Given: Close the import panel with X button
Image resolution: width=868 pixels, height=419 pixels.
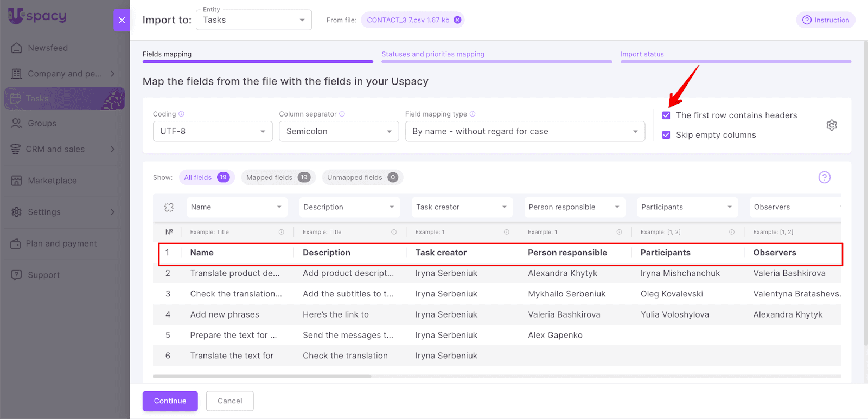Looking at the screenshot, I should 122,20.
